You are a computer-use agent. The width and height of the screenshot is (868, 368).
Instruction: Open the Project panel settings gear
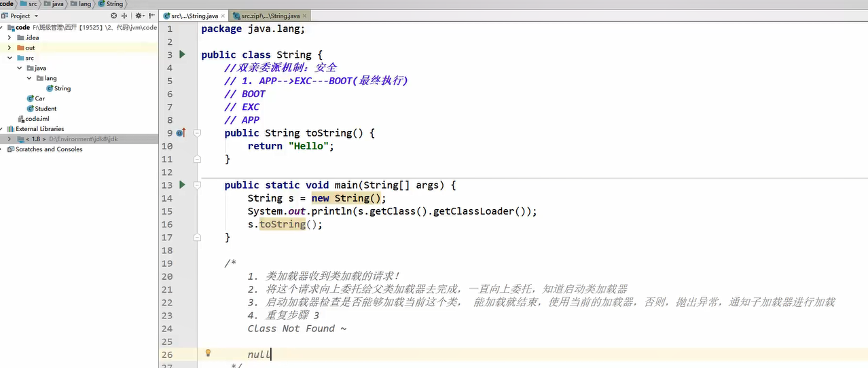(139, 16)
